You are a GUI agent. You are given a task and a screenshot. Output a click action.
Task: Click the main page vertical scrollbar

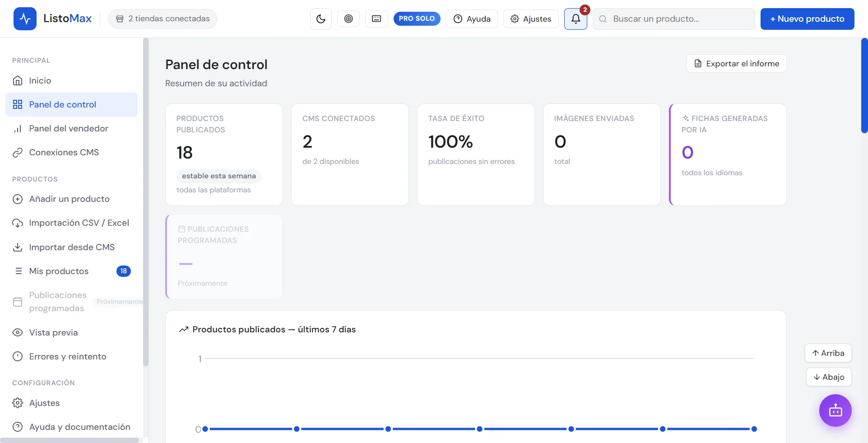coord(864,86)
